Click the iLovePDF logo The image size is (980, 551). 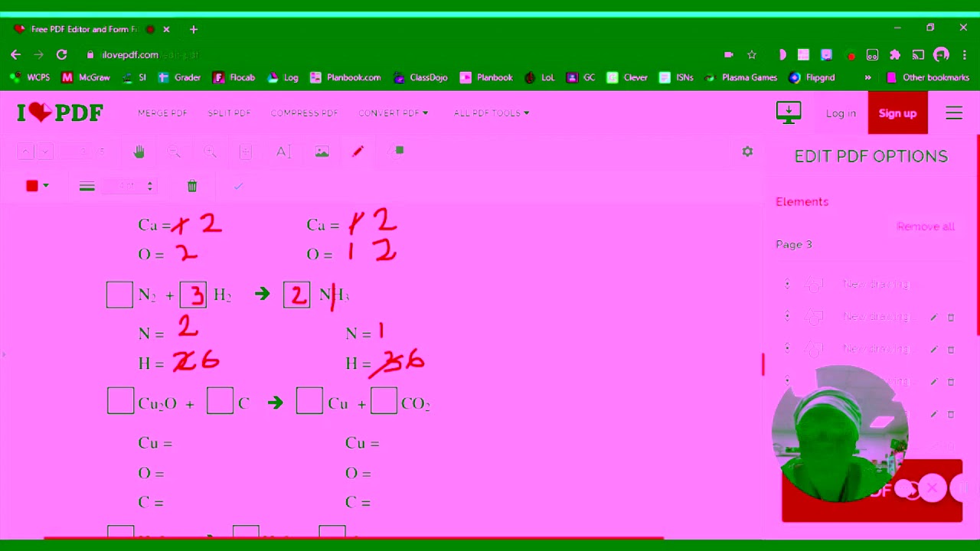tap(60, 112)
